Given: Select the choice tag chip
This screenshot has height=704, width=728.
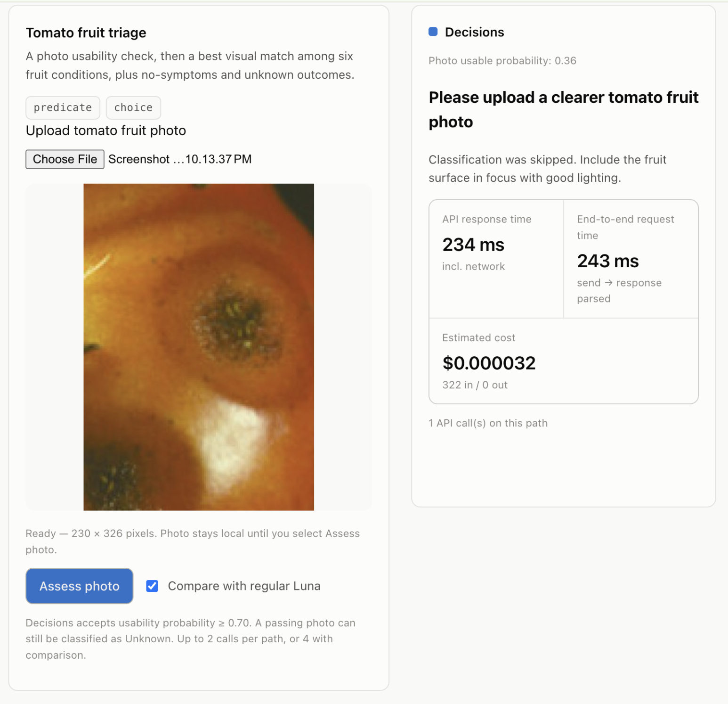Looking at the screenshot, I should (x=133, y=107).
